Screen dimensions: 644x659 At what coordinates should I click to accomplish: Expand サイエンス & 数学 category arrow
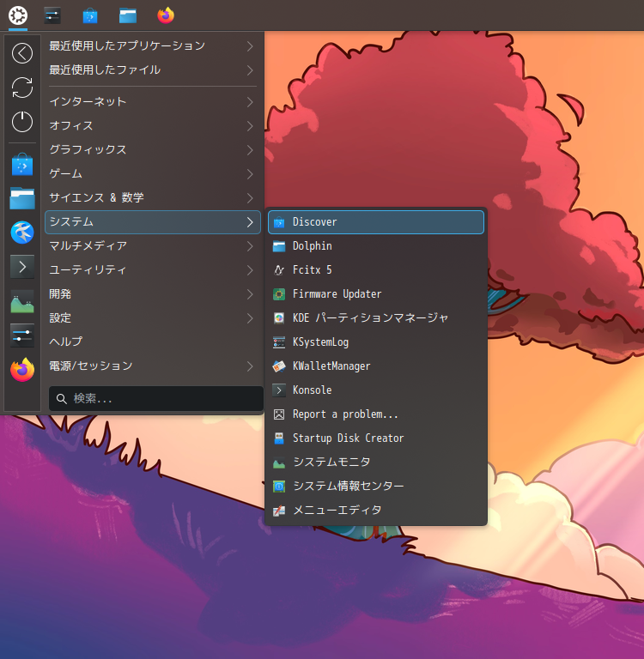point(250,197)
